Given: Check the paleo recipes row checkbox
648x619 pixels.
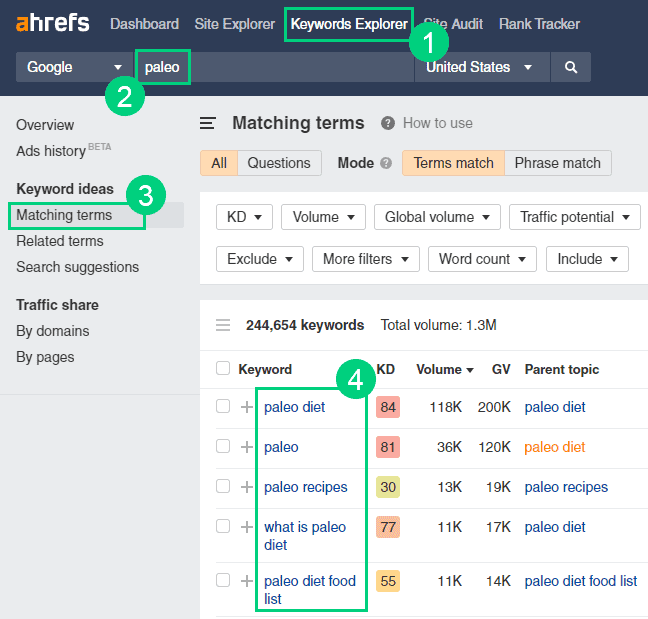Looking at the screenshot, I should (223, 486).
